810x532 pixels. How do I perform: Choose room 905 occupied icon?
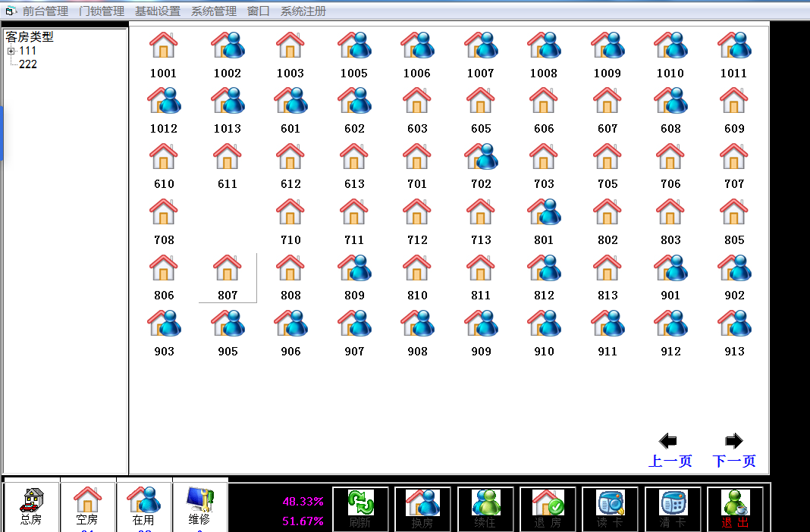coord(228,324)
